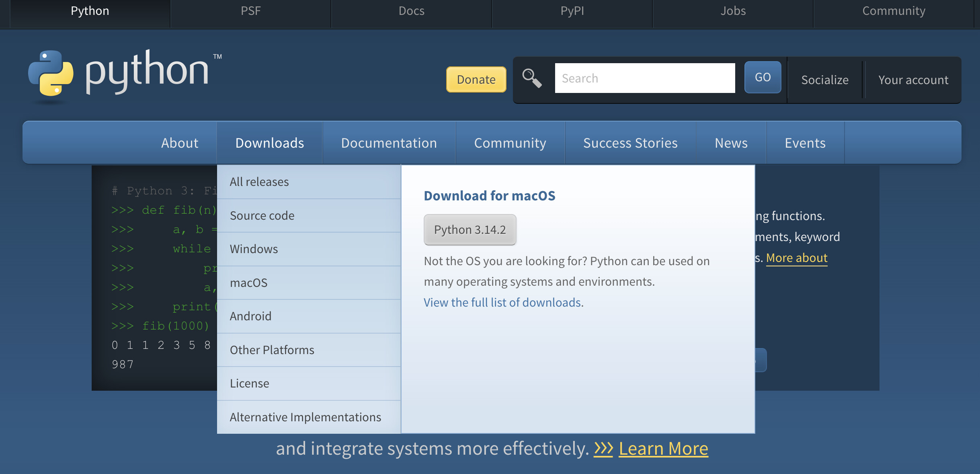980x474 pixels.
Task: Open View the full list of downloads
Action: pyautogui.click(x=503, y=302)
